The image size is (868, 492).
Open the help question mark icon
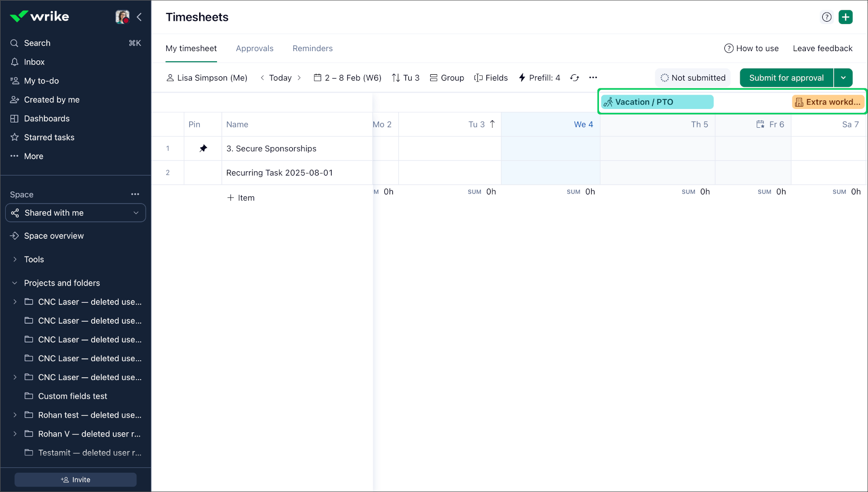[x=827, y=17]
